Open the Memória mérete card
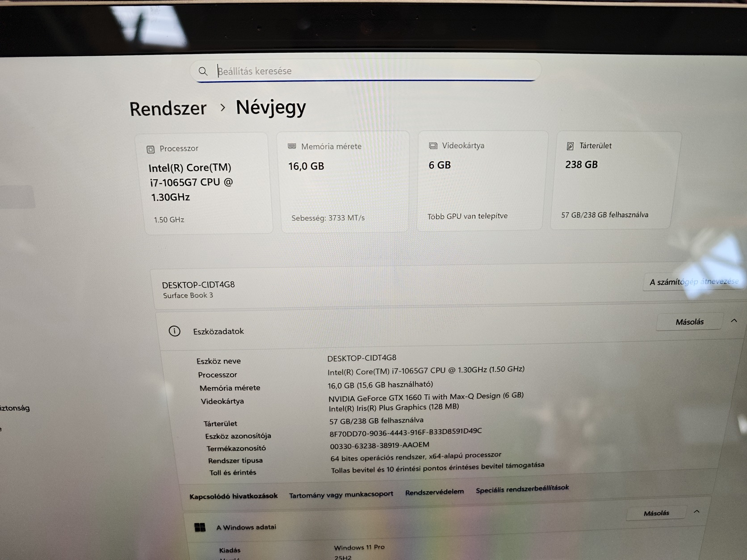 click(x=343, y=182)
